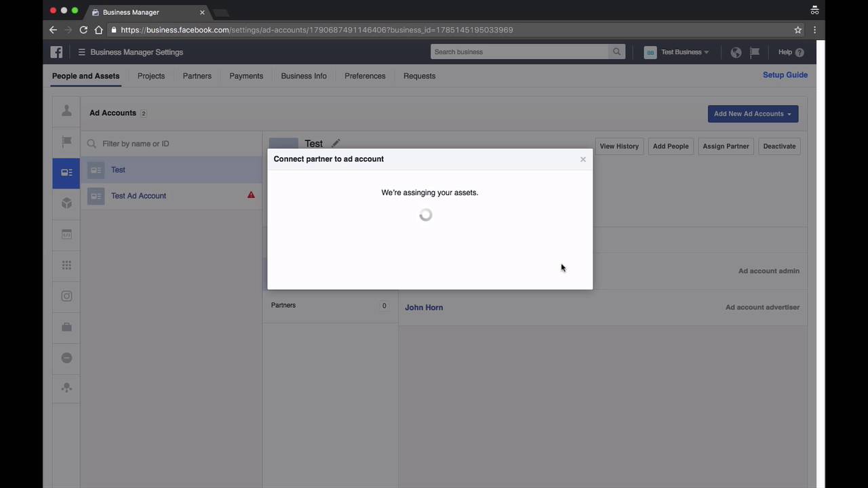The image size is (868, 488).
Task: Select the Test ad account row
Action: tap(172, 170)
